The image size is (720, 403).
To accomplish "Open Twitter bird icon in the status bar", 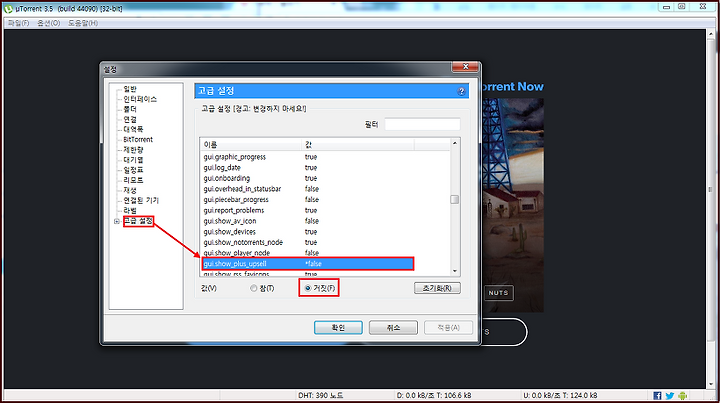I will (669, 396).
